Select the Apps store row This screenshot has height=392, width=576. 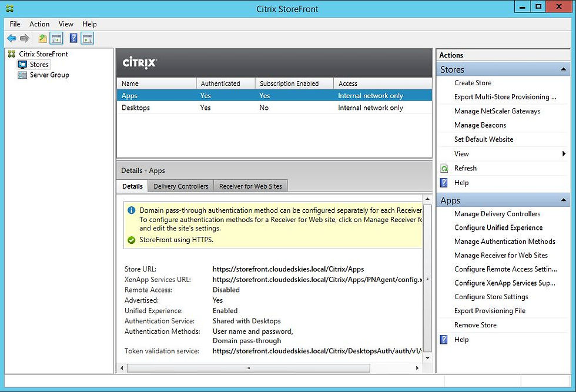click(274, 96)
